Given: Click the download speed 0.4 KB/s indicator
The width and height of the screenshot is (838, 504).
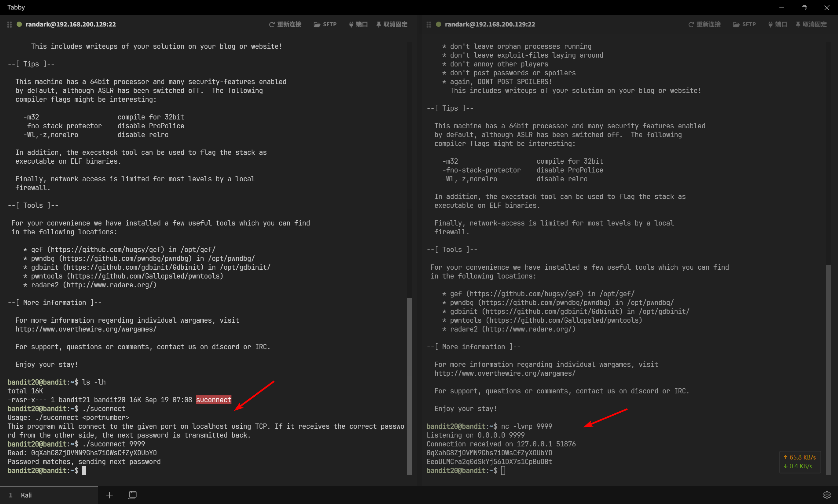Looking at the screenshot, I should pos(798,466).
